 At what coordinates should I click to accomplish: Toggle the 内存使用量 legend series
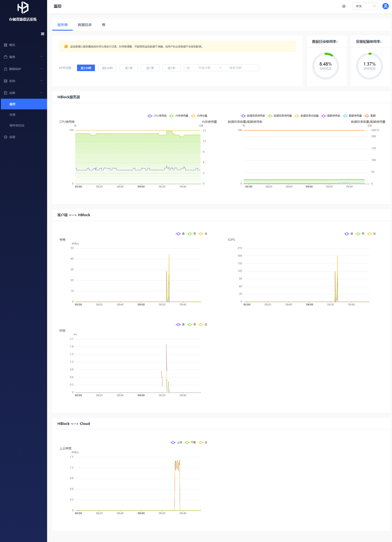(179, 116)
